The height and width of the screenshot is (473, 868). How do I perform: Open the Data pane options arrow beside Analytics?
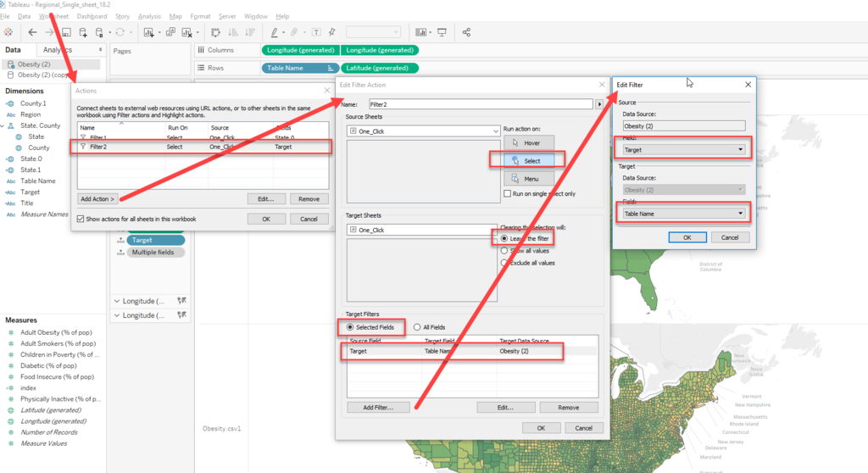[x=100, y=50]
